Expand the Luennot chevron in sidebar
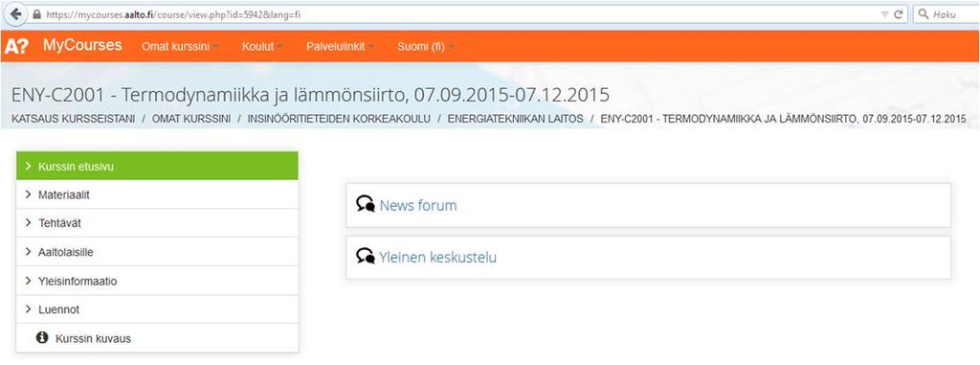980x365 pixels. point(28,309)
